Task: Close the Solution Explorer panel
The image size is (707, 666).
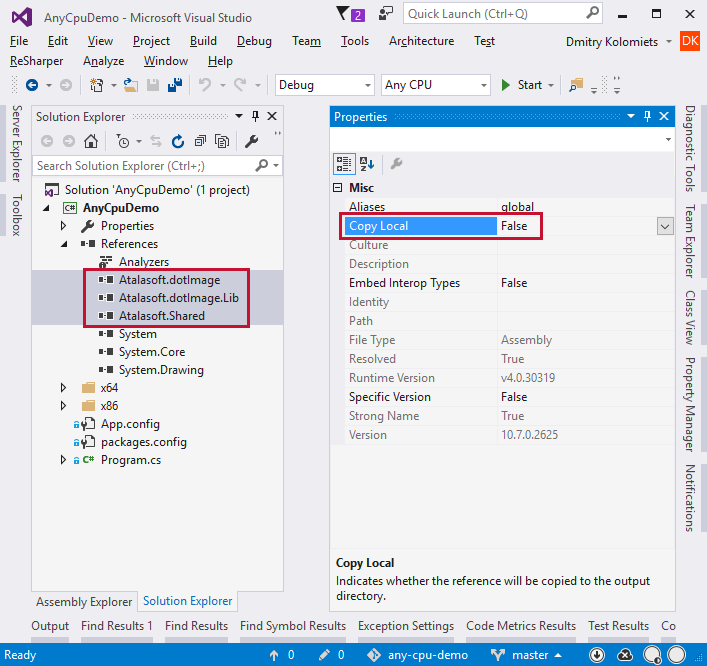Action: click(x=272, y=116)
